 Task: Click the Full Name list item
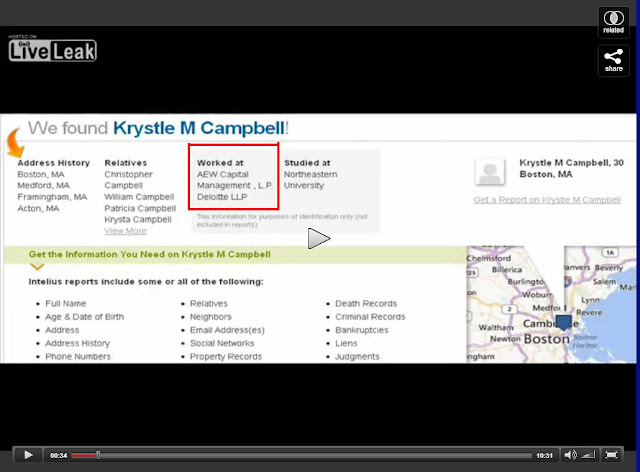pos(66,304)
